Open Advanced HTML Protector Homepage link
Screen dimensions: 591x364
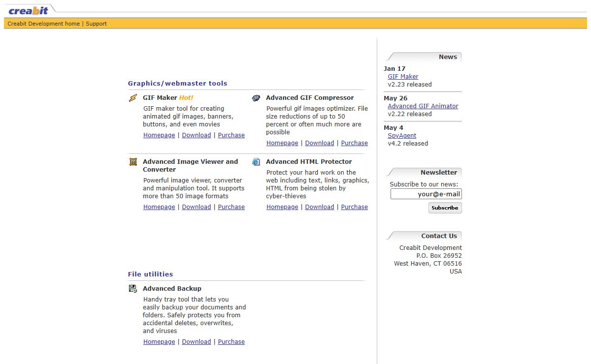(x=282, y=207)
